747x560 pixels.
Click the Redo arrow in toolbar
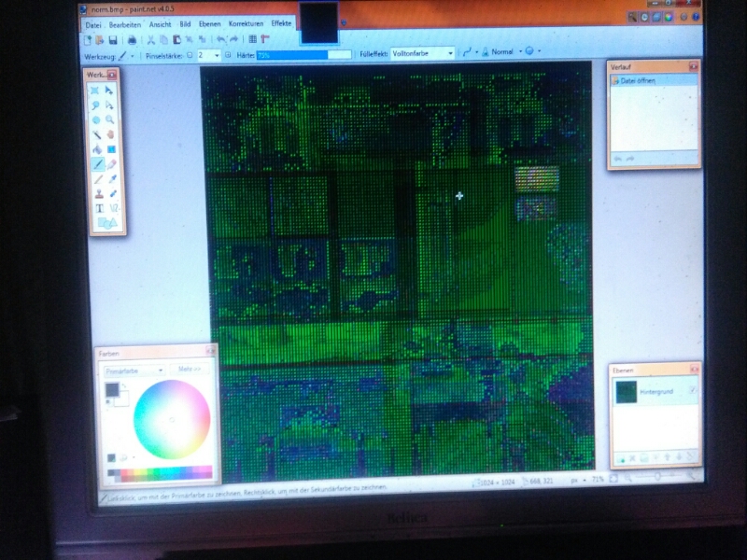click(233, 39)
